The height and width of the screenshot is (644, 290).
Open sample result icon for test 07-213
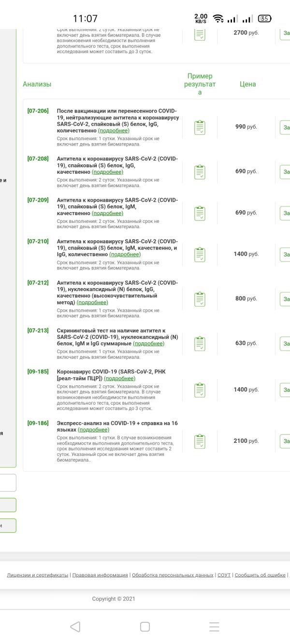click(x=200, y=344)
